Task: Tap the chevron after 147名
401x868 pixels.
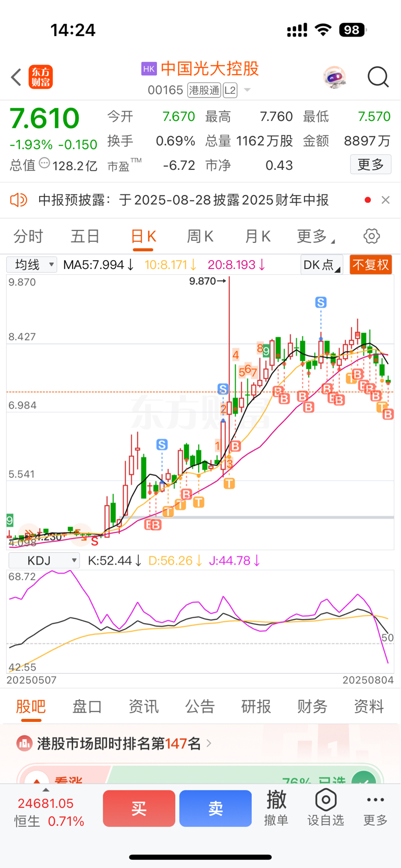Action: (209, 743)
